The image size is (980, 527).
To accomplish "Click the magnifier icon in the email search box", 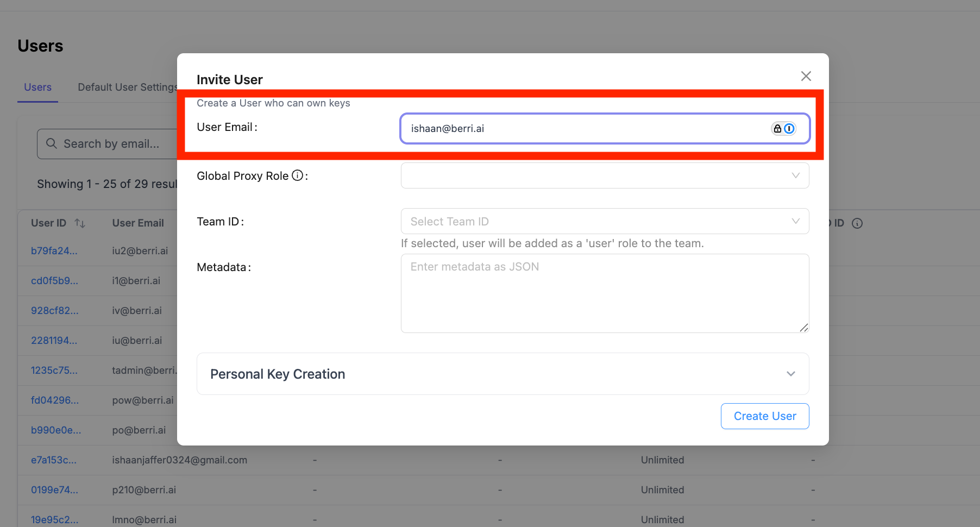I will (51, 143).
